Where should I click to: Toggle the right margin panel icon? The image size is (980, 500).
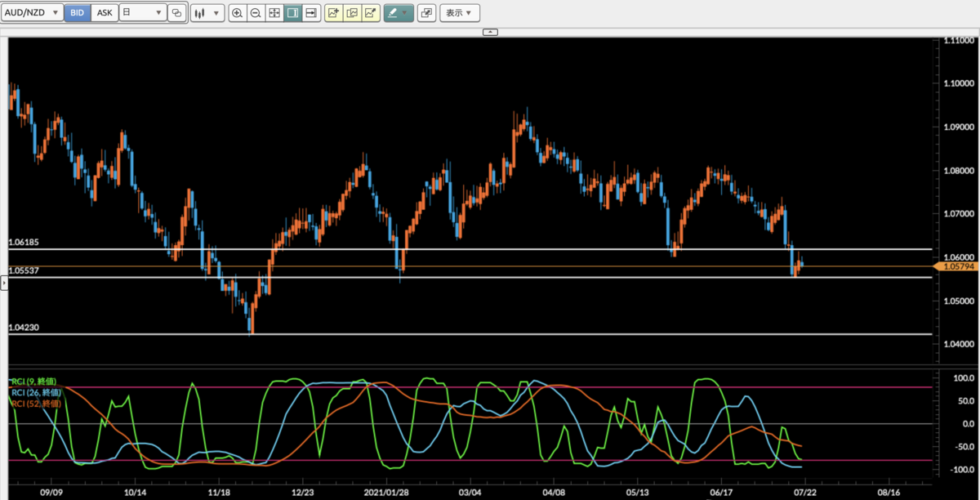(292, 13)
